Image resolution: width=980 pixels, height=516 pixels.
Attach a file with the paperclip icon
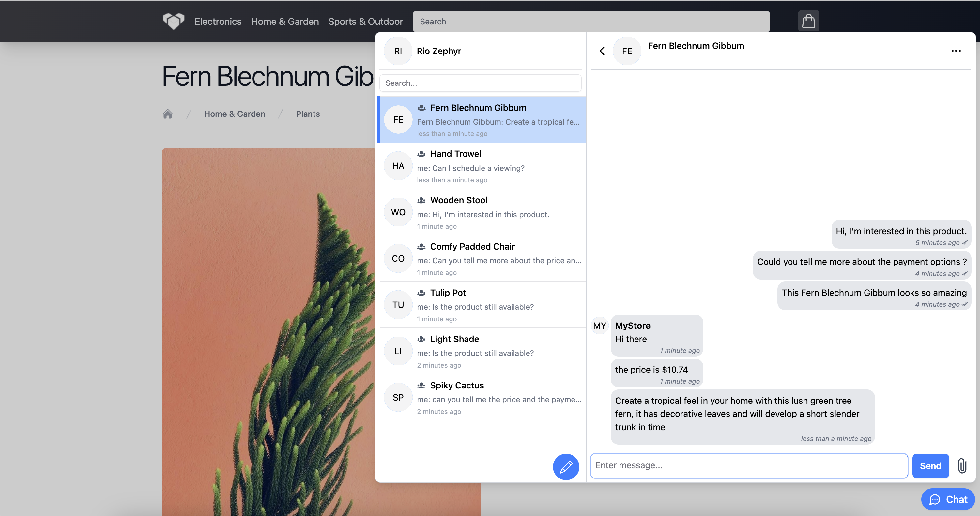pyautogui.click(x=962, y=466)
